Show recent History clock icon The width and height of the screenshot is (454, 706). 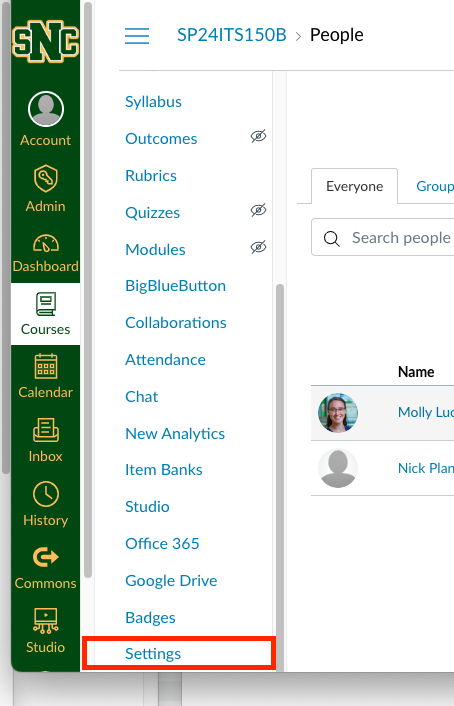point(45,494)
